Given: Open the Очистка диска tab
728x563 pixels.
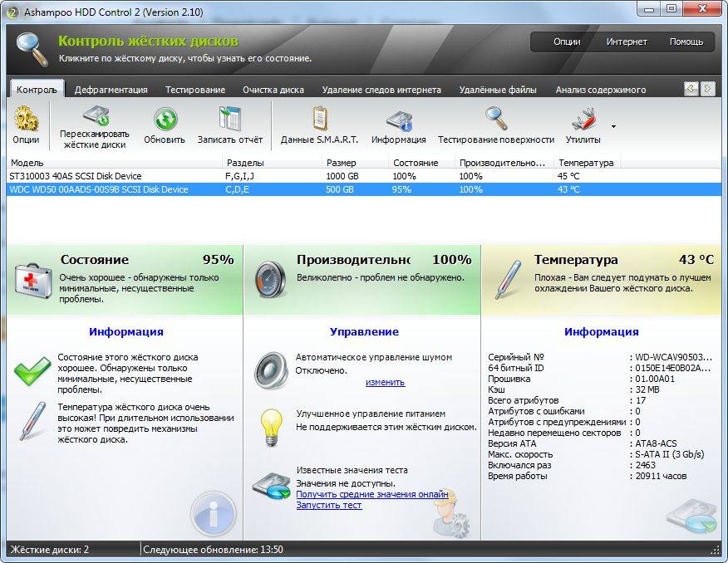Looking at the screenshot, I should pos(273,90).
